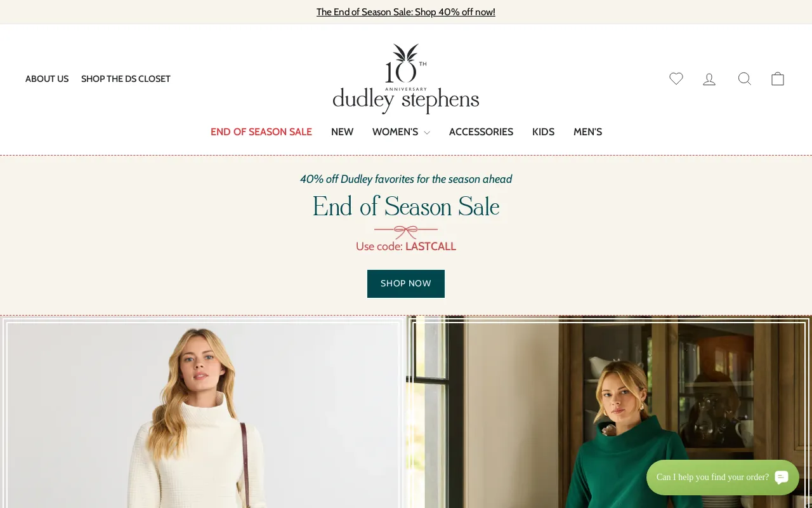Open the account login icon
The image size is (812, 508).
pyautogui.click(x=709, y=79)
